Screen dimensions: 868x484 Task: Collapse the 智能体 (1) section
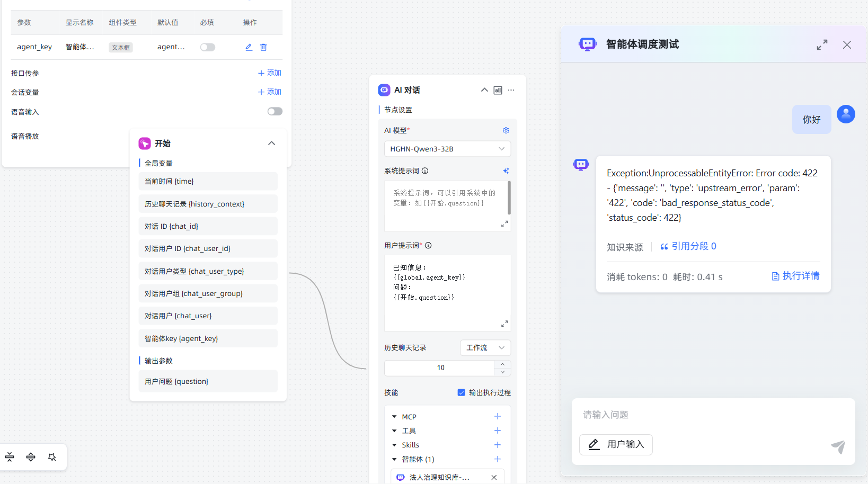[x=394, y=459]
